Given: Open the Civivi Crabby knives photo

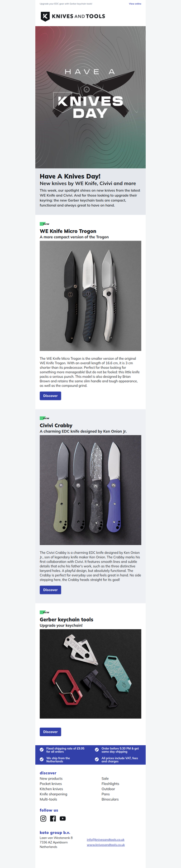Looking at the screenshot, I should click(x=90, y=490).
